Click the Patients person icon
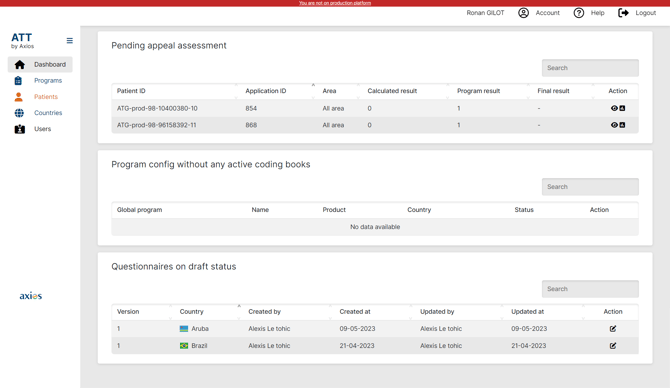Screen dimensions: 670x388 [18, 97]
